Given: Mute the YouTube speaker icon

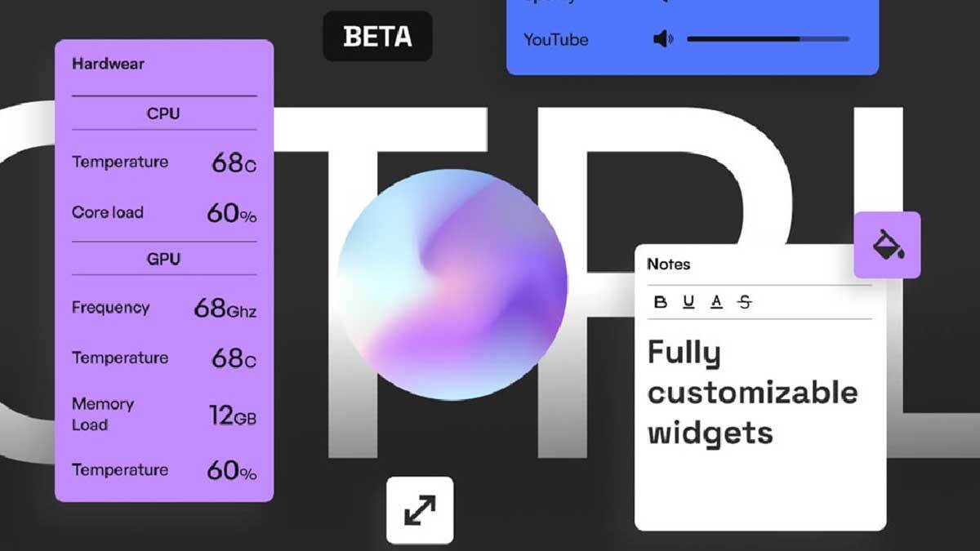Looking at the screenshot, I should [663, 38].
